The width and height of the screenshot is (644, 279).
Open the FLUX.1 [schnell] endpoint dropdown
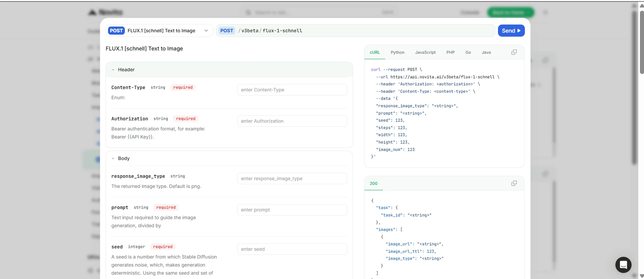pos(159,31)
